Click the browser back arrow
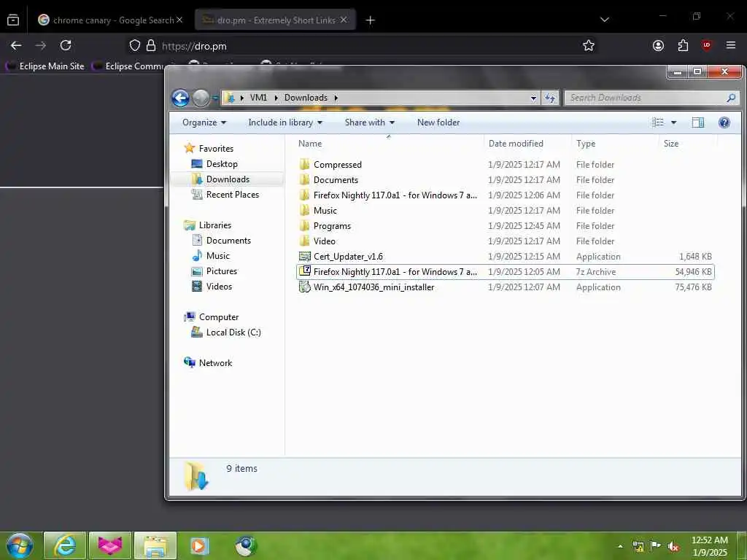The width and height of the screenshot is (747, 560). (16, 45)
